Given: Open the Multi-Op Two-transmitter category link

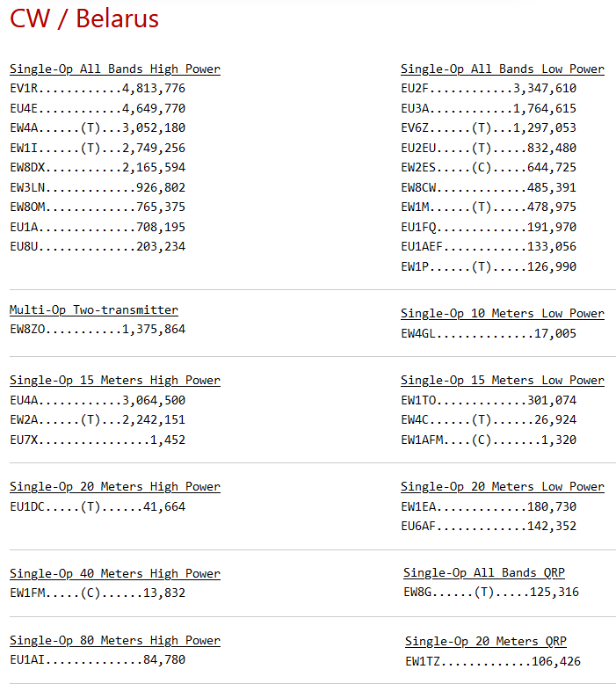Looking at the screenshot, I should point(93,309).
